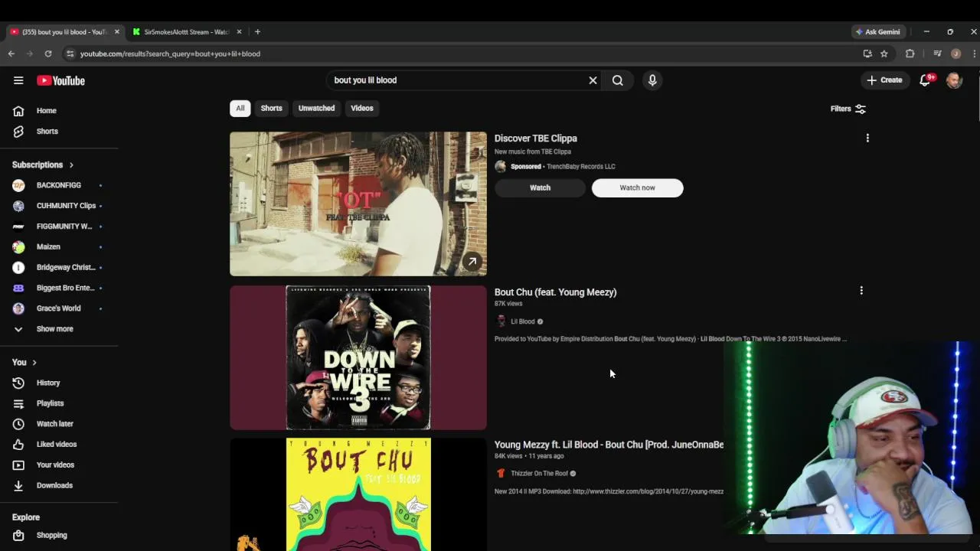Viewport: 980px width, 551px height.
Task: Clear the search box with X icon
Action: pos(593,80)
